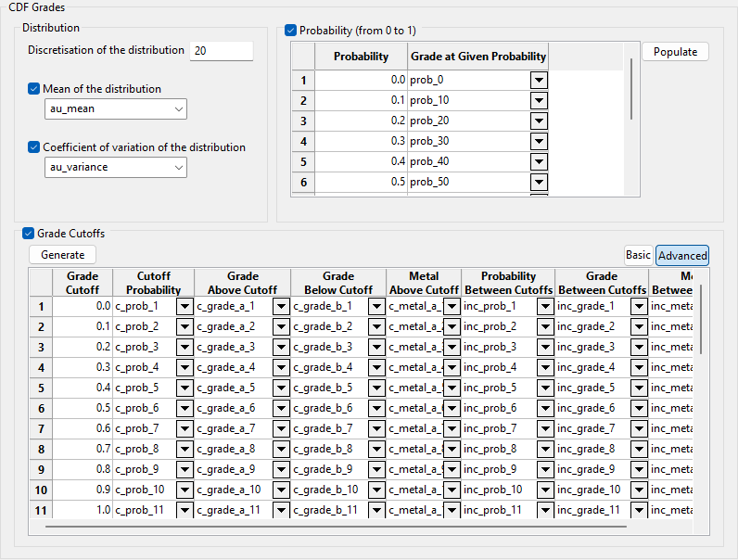The image size is (738, 560).
Task: Click the Discretisation of the distribution field
Action: (x=221, y=51)
